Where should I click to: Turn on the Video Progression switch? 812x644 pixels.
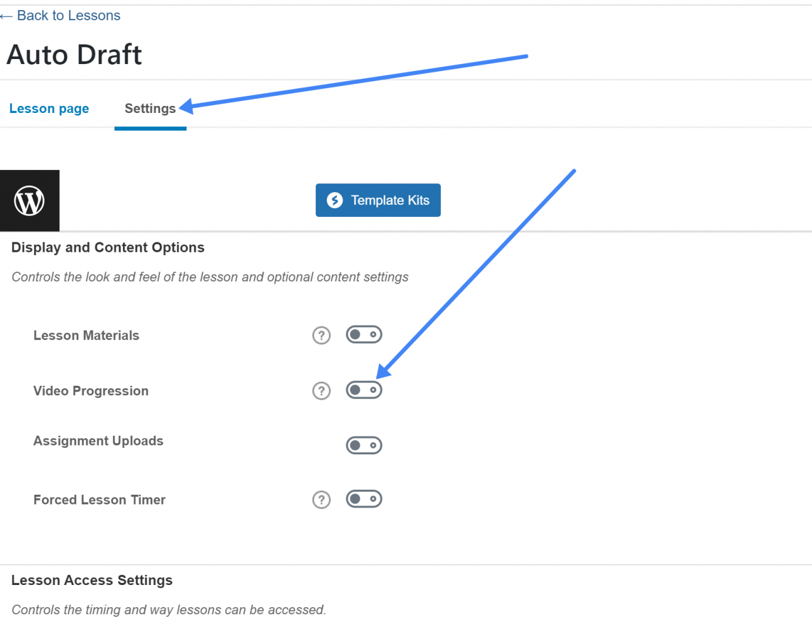coord(363,390)
